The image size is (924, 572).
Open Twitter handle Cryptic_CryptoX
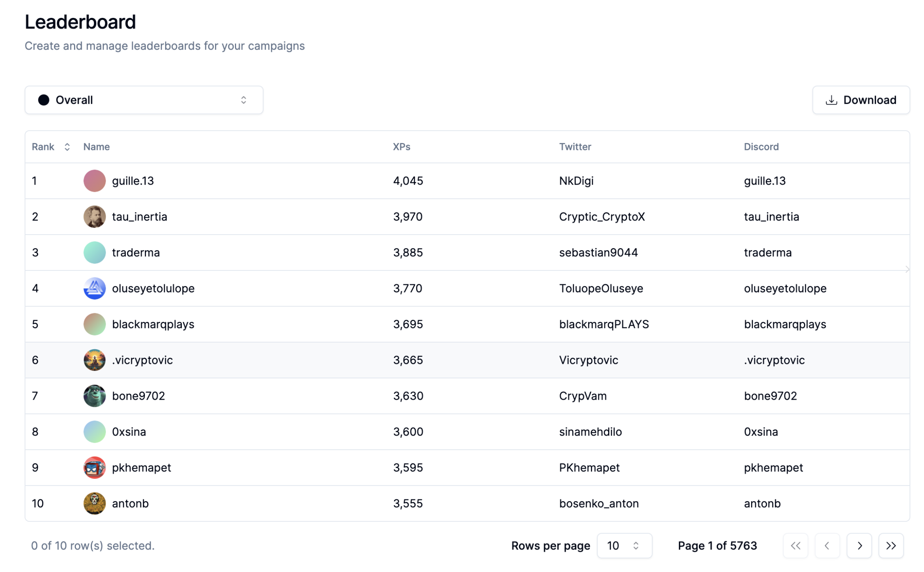tap(601, 217)
